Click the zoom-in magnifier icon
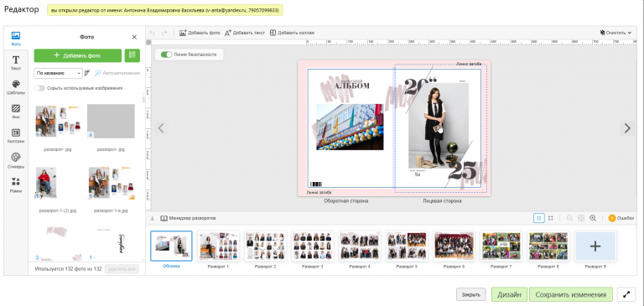This screenshot has height=306, width=644. (593, 218)
